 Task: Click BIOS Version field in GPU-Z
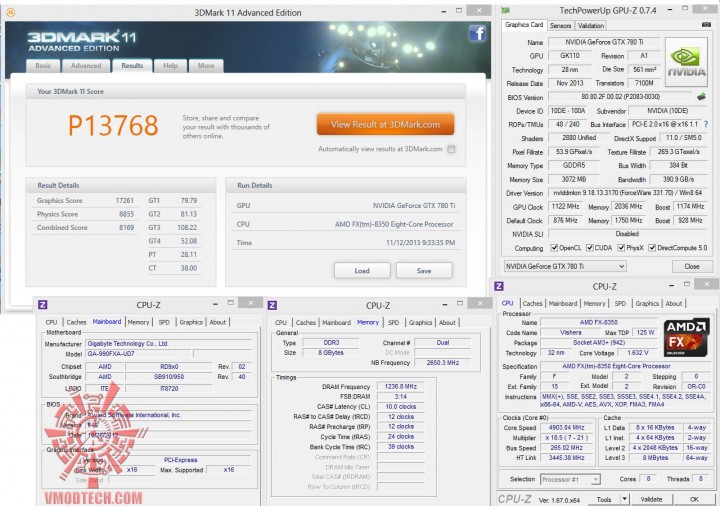620,97
